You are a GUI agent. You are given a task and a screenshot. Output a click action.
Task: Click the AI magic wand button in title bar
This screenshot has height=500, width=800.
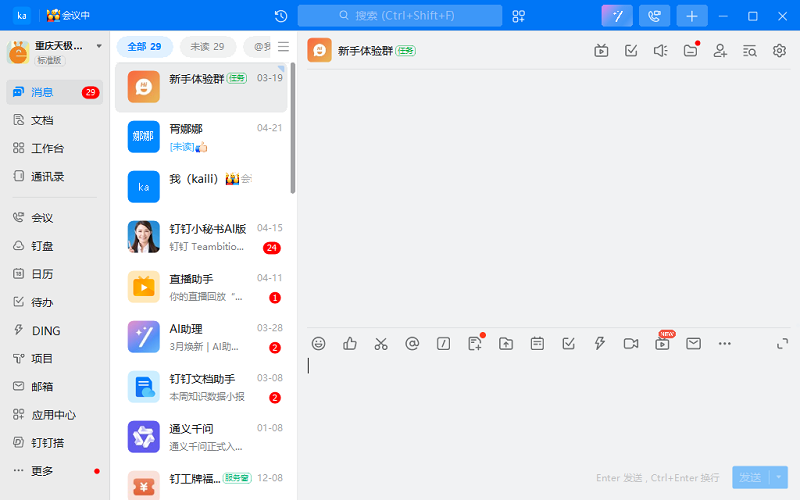(x=617, y=16)
